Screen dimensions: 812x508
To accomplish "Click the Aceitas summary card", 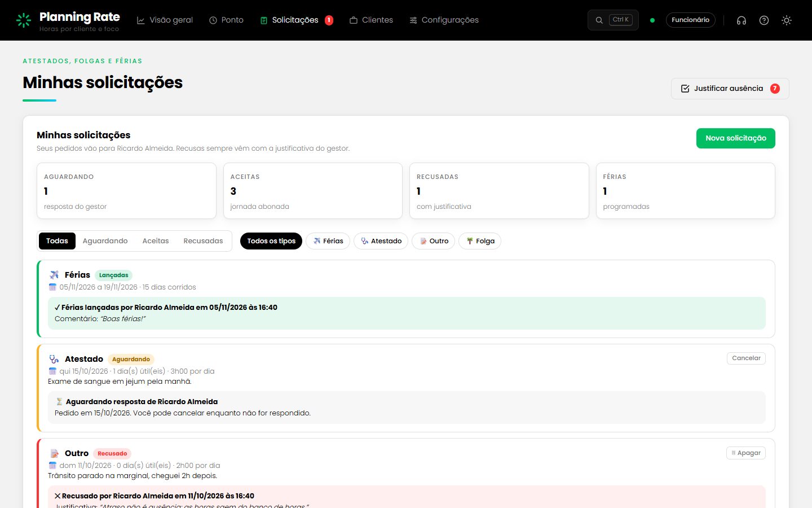I will coord(313,191).
